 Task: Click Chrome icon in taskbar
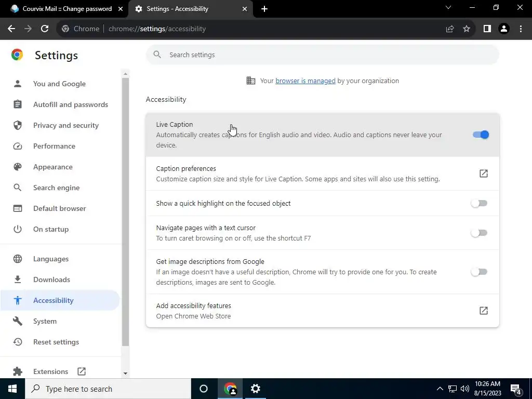coord(230,389)
